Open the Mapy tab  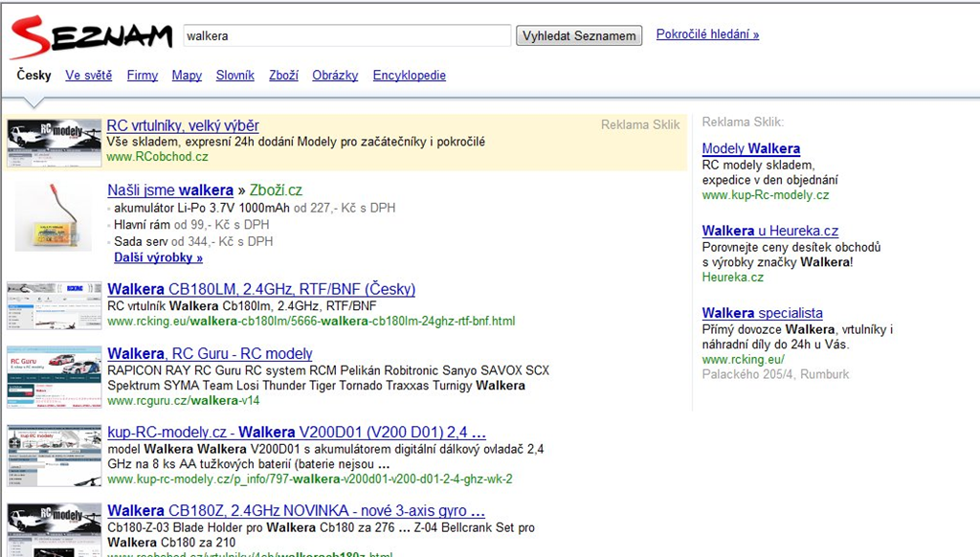(187, 75)
